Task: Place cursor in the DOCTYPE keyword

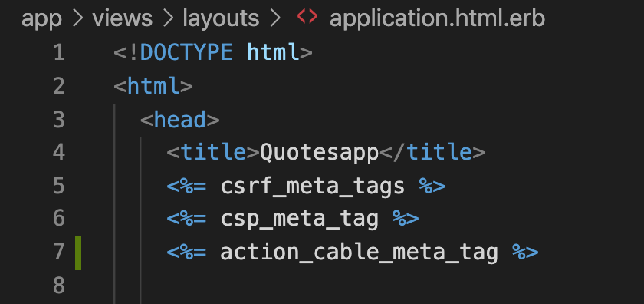Action: click(186, 53)
